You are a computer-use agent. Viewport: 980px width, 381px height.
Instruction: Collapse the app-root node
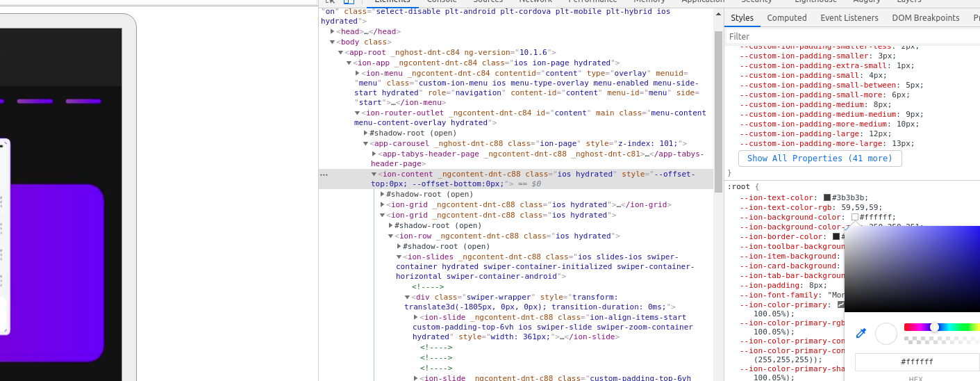click(x=341, y=52)
